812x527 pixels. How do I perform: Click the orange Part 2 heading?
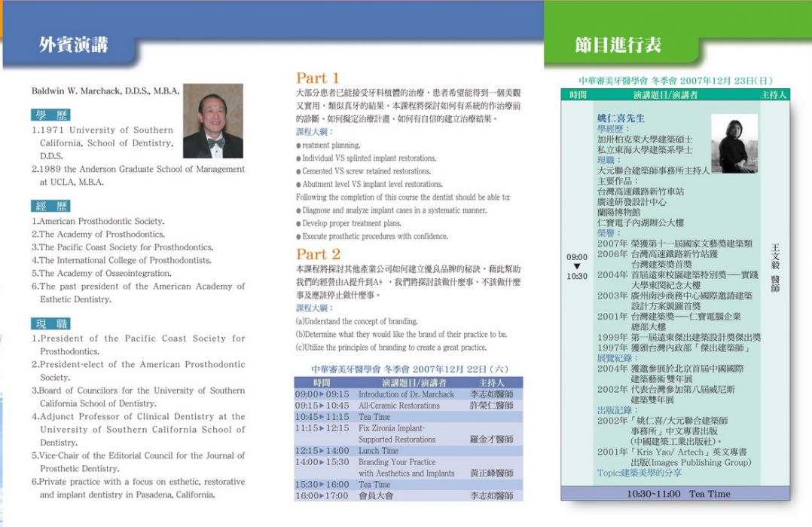click(318, 254)
